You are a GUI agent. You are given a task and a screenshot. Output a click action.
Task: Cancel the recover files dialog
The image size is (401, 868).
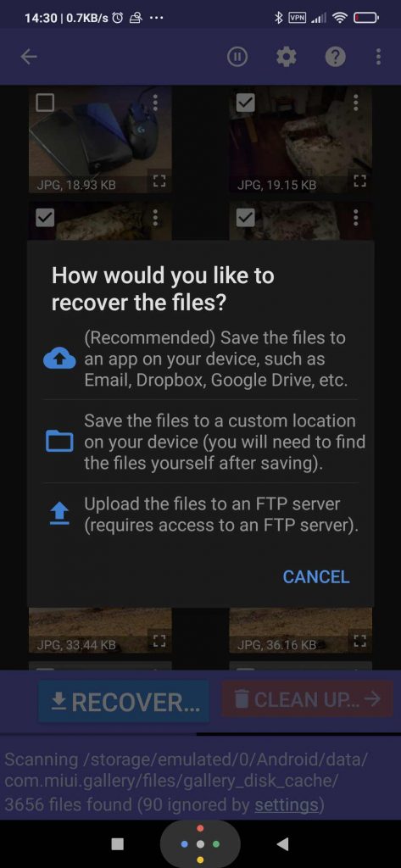click(x=315, y=576)
